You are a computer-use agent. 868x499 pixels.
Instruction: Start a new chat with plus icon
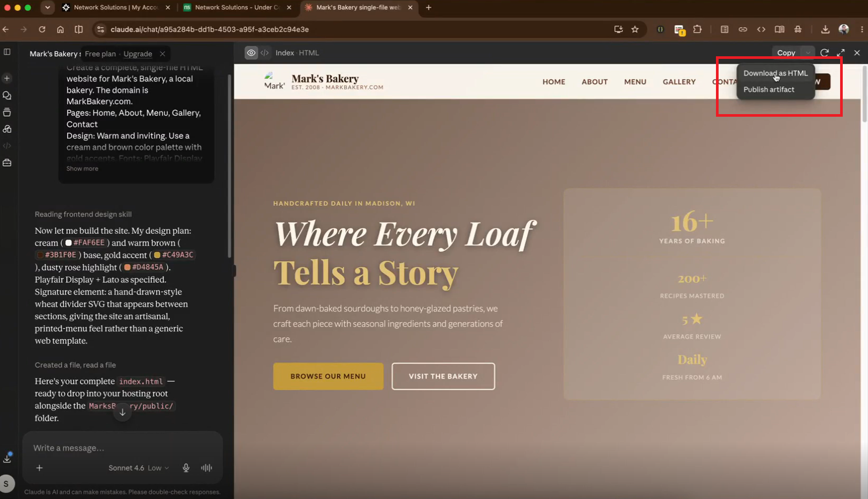click(x=7, y=78)
